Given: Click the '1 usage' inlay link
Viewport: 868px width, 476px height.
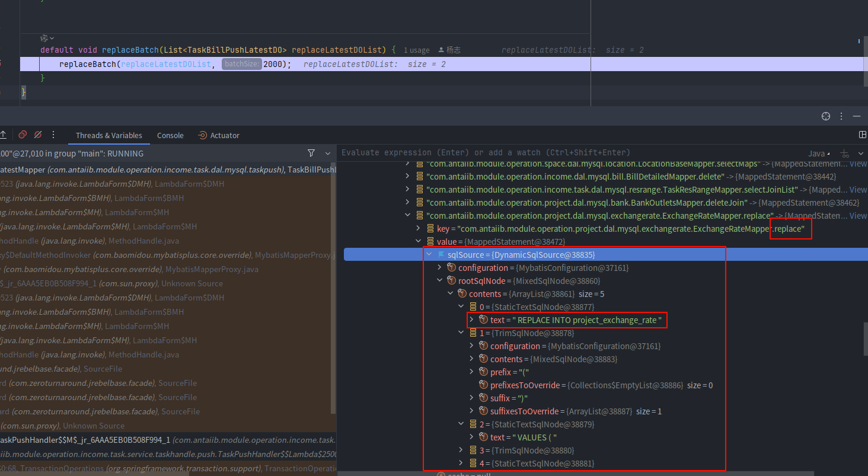Looking at the screenshot, I should pos(417,50).
